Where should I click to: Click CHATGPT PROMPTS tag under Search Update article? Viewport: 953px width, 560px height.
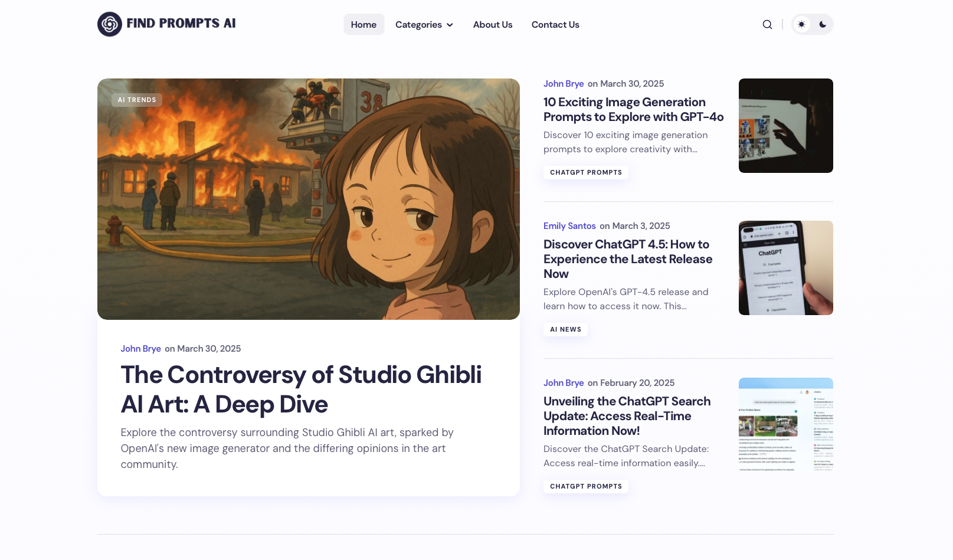click(x=585, y=486)
